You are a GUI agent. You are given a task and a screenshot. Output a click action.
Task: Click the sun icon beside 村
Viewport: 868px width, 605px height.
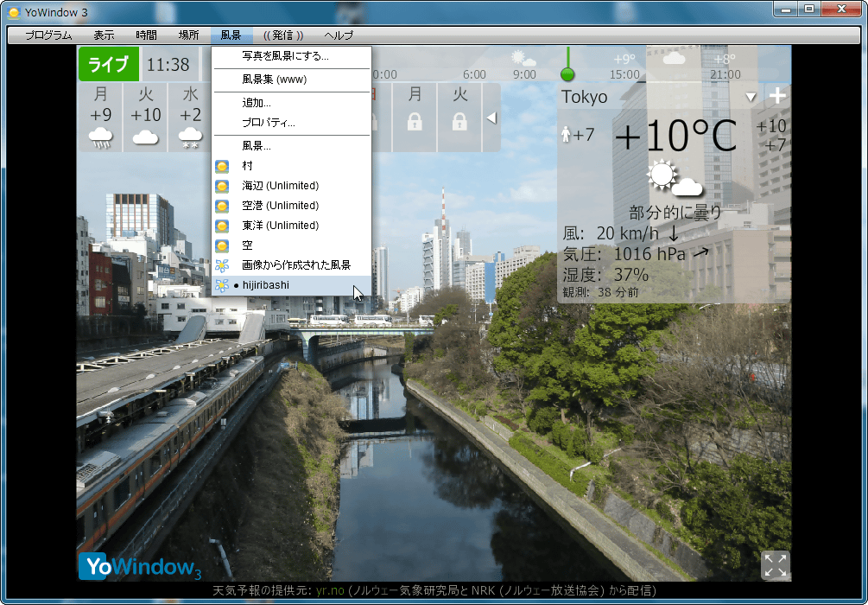click(222, 166)
